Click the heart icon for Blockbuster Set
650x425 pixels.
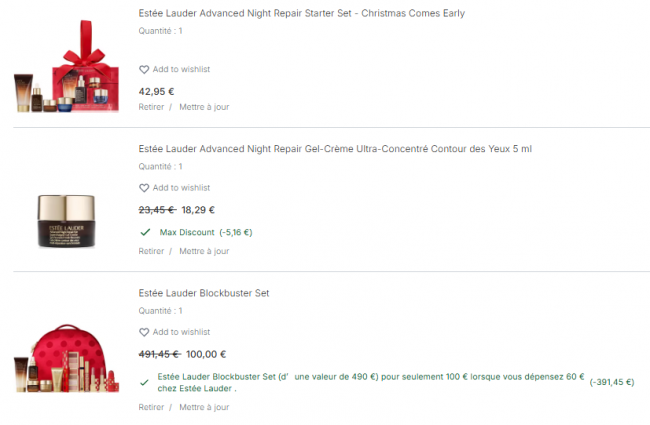[x=144, y=332]
